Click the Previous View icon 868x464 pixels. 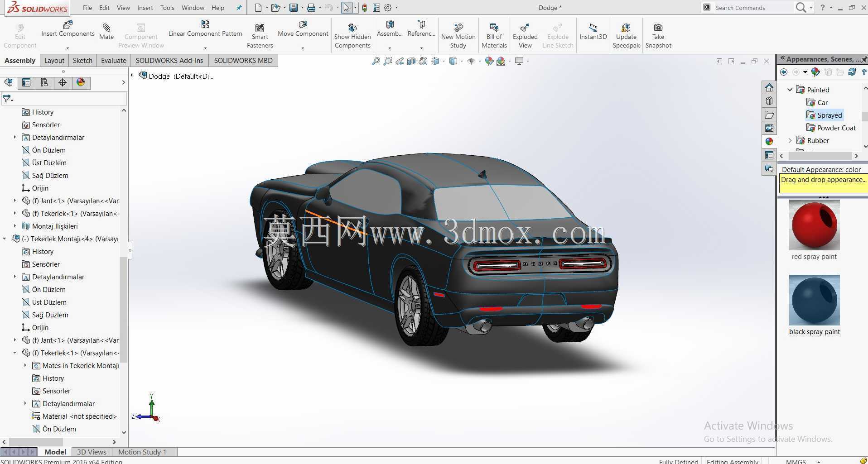400,61
